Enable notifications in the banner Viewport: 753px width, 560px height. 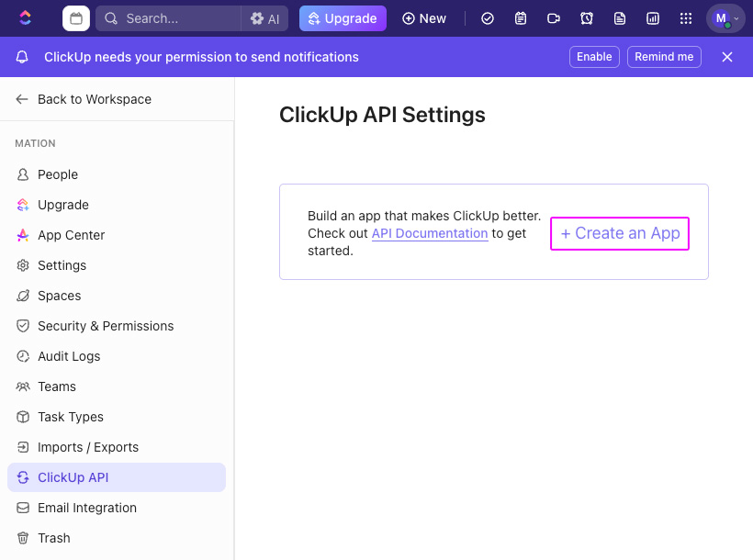(594, 57)
